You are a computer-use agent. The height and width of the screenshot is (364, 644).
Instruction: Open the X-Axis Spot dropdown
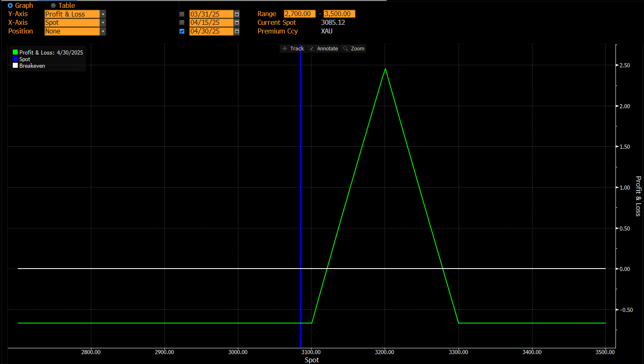(x=103, y=23)
